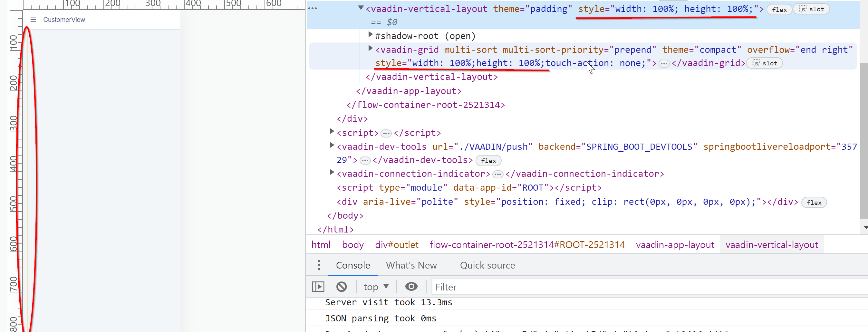The image size is (868, 332).
Task: Click the ellipsis inside vaadin-dev-tools tag
Action: point(365,161)
